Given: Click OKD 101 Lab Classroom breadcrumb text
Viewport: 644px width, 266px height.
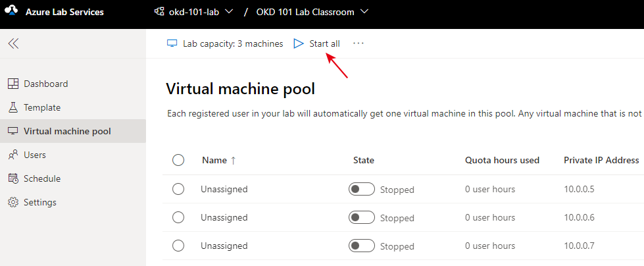Looking at the screenshot, I should click(x=305, y=12).
